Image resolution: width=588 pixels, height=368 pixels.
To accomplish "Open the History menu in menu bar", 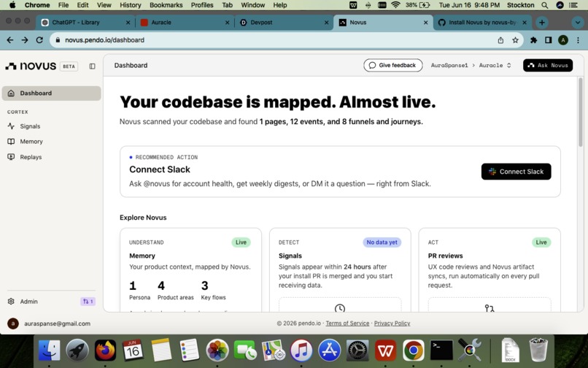I will coord(130,5).
